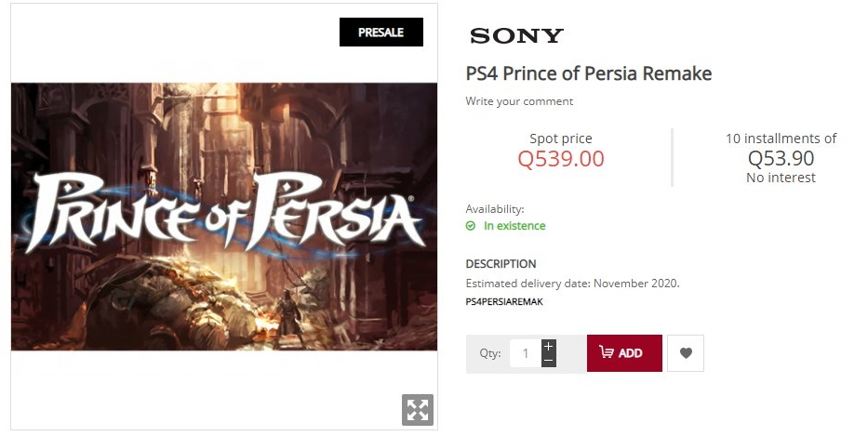Decrease quantity with the minus button
The height and width of the screenshot is (436, 868).
549,360
